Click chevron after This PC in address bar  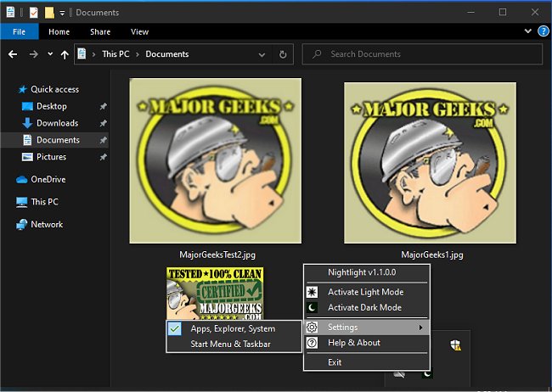click(138, 54)
